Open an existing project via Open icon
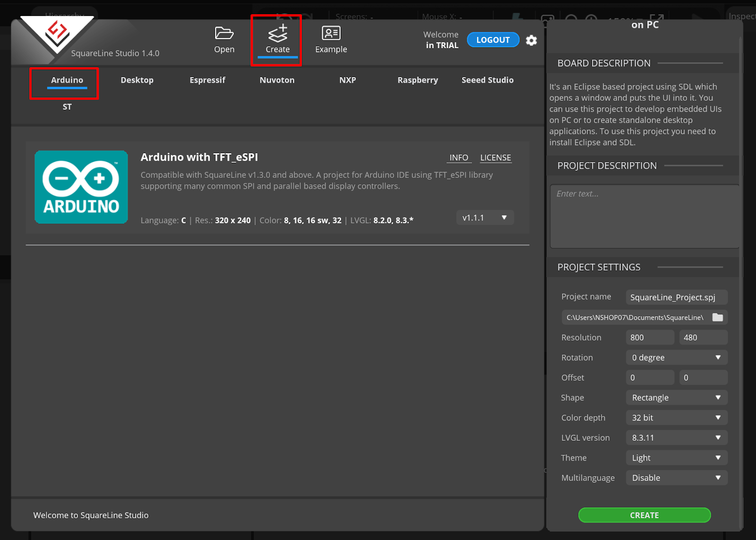The width and height of the screenshot is (756, 540). (x=224, y=40)
